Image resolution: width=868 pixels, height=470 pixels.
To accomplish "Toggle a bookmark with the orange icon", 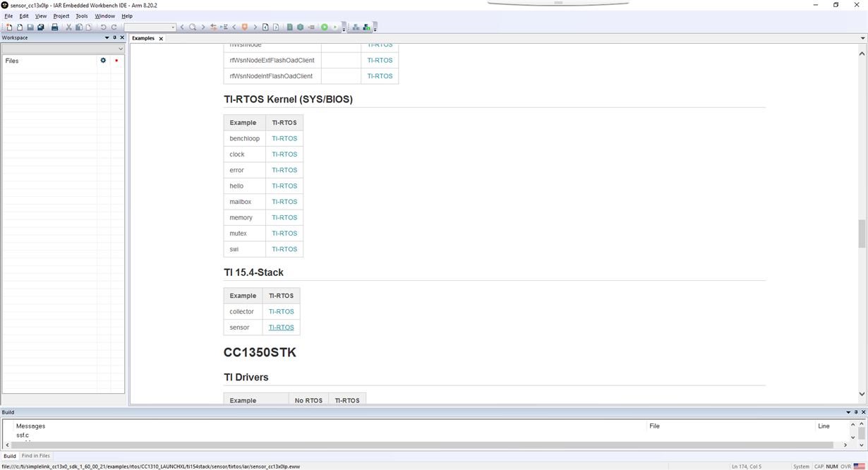I will (x=244, y=27).
